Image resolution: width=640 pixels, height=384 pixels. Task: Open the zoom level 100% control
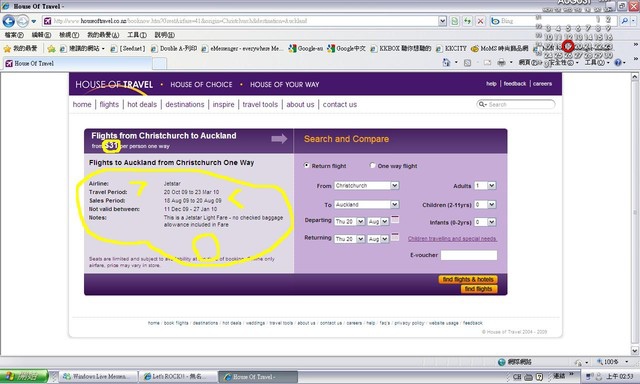pyautogui.click(x=612, y=362)
